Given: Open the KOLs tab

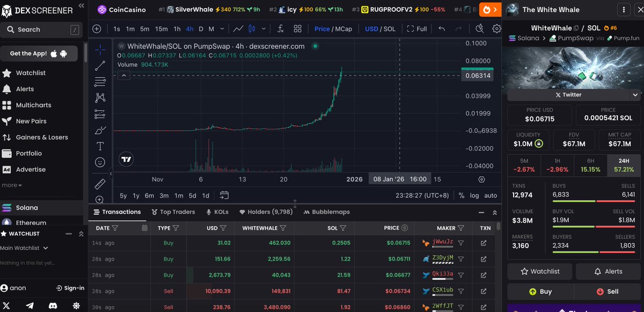Looking at the screenshot, I should click(217, 212).
